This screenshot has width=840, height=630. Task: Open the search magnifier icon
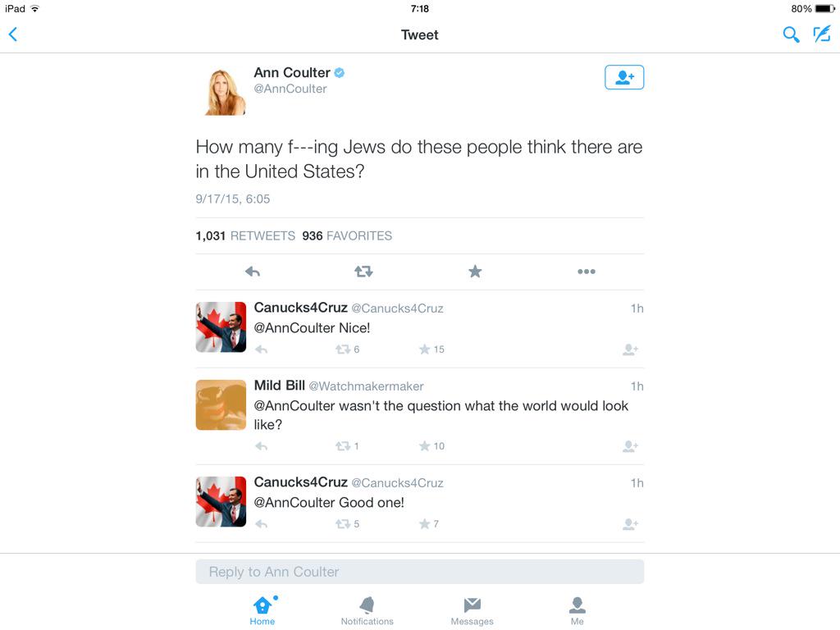pyautogui.click(x=791, y=34)
